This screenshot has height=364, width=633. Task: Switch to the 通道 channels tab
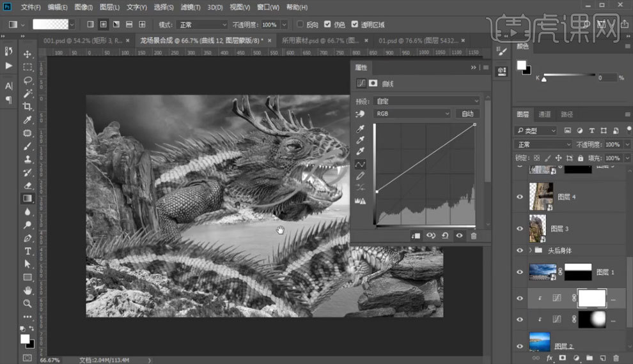[x=545, y=114]
